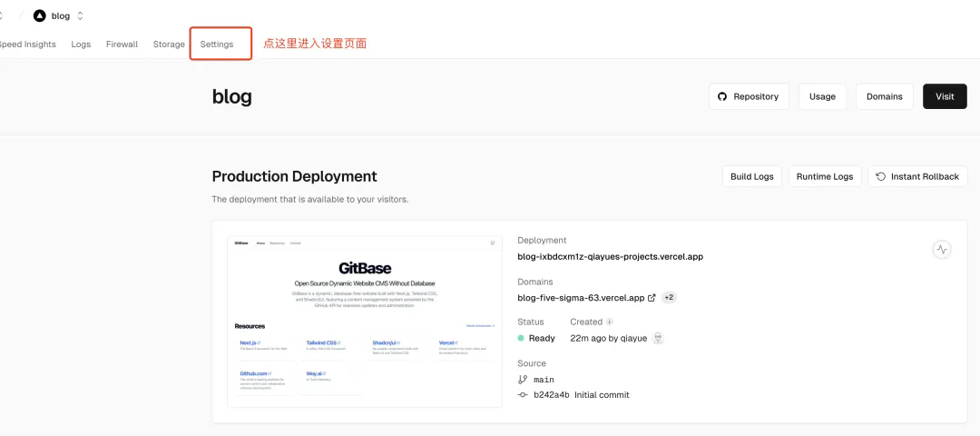Open the blog project switcher chevrons
The image size is (980, 436).
pyautogui.click(x=80, y=16)
